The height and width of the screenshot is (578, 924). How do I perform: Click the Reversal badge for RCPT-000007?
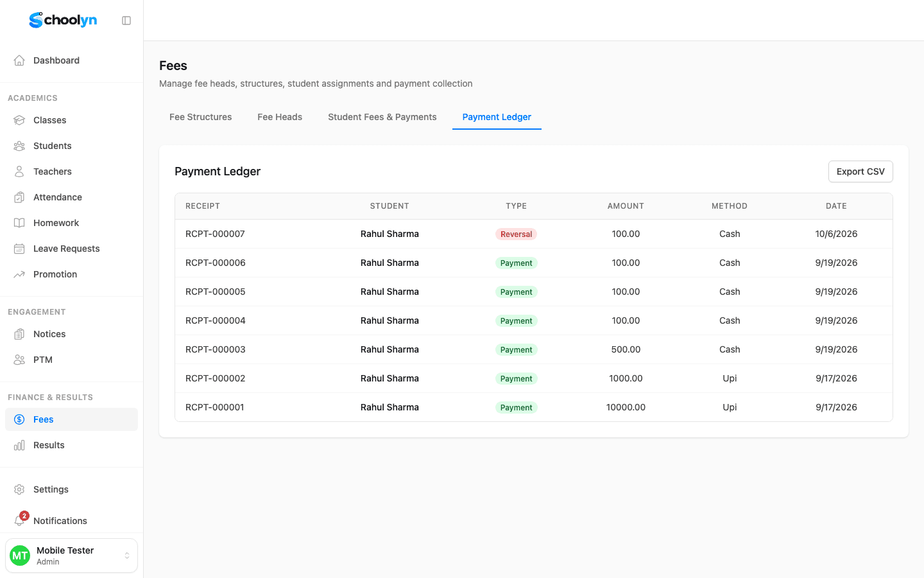[x=516, y=234]
